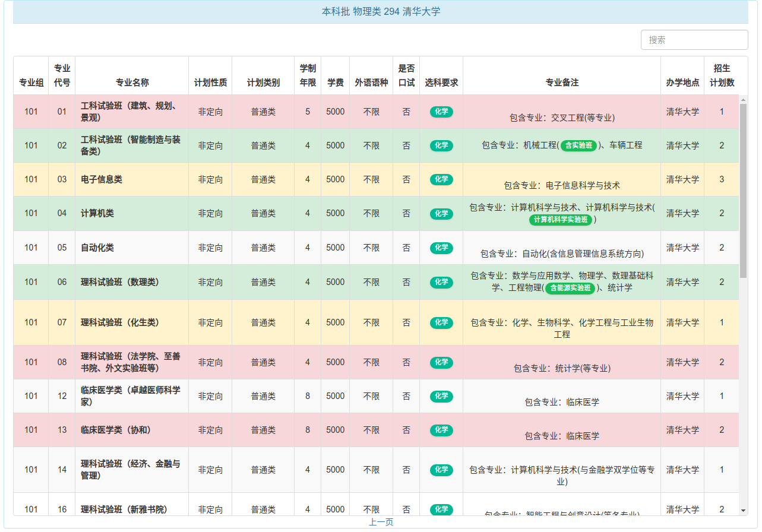
Task: Select the 理科试验班（化生类）major name
Action: pos(120,322)
